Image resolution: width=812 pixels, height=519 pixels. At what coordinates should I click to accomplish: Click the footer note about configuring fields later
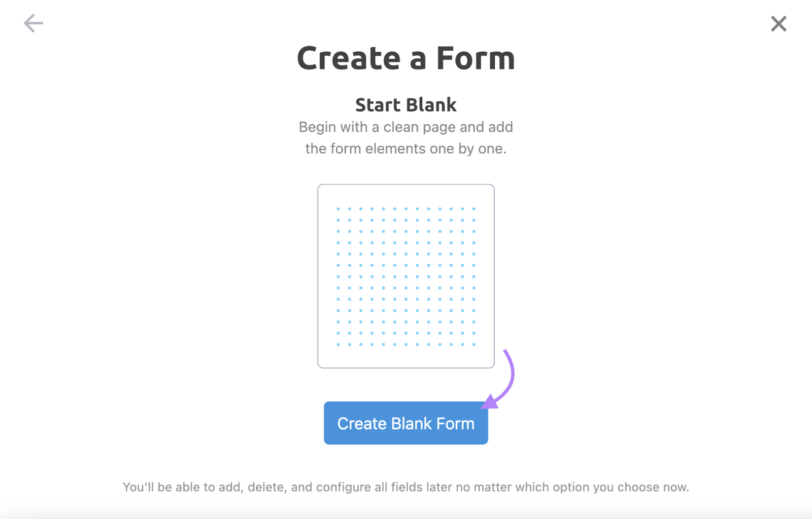[405, 487]
